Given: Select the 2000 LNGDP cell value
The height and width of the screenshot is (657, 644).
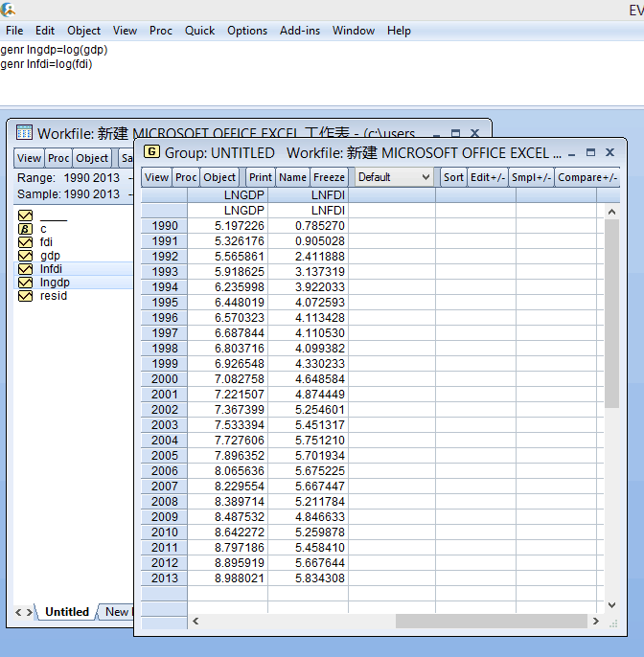Looking at the screenshot, I should [x=239, y=379].
